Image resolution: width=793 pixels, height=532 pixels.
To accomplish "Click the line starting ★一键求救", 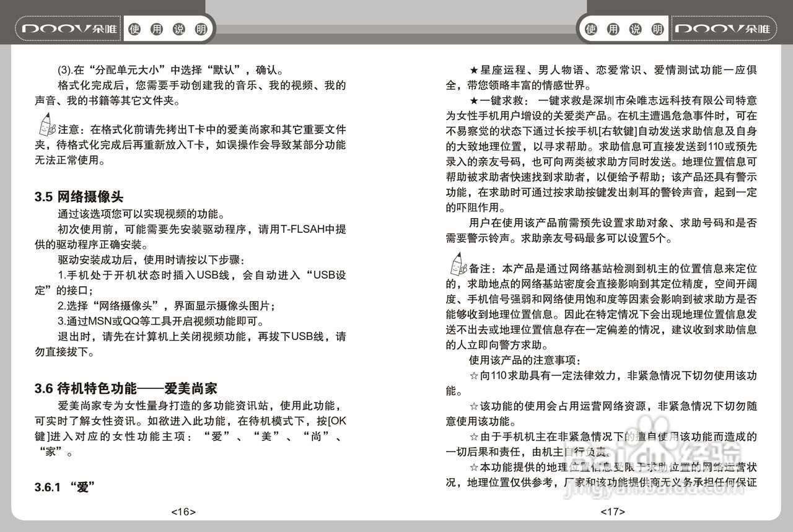I will pyautogui.click(x=613, y=100).
